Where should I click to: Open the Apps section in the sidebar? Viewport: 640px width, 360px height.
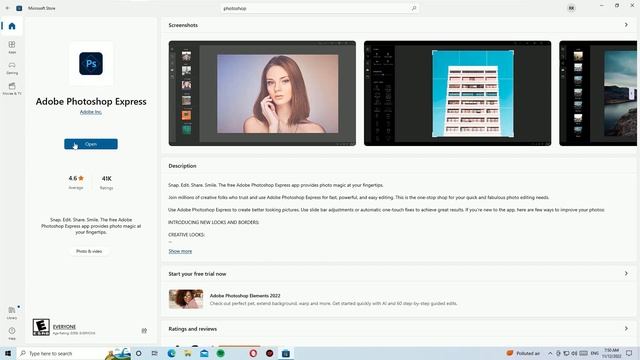(x=12, y=47)
